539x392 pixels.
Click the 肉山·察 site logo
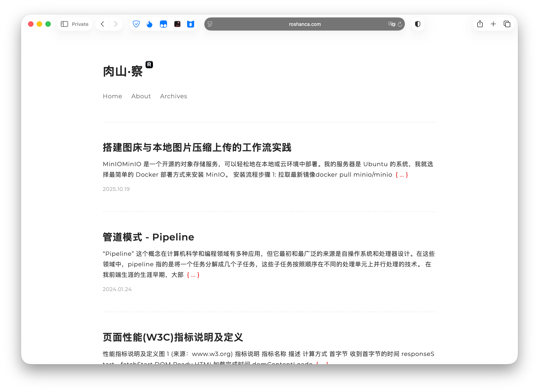pos(123,71)
